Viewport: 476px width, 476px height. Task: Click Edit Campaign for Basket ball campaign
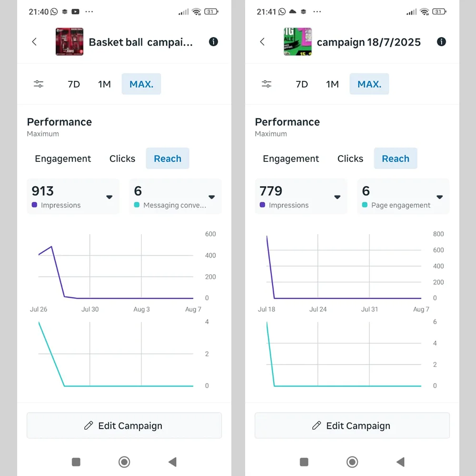click(x=124, y=426)
